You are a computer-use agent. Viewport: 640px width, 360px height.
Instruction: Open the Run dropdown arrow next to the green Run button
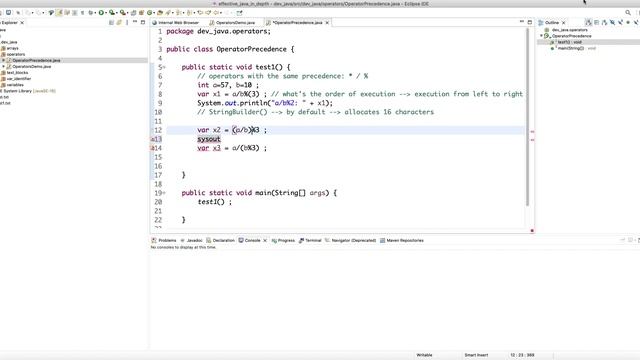coord(105,13)
